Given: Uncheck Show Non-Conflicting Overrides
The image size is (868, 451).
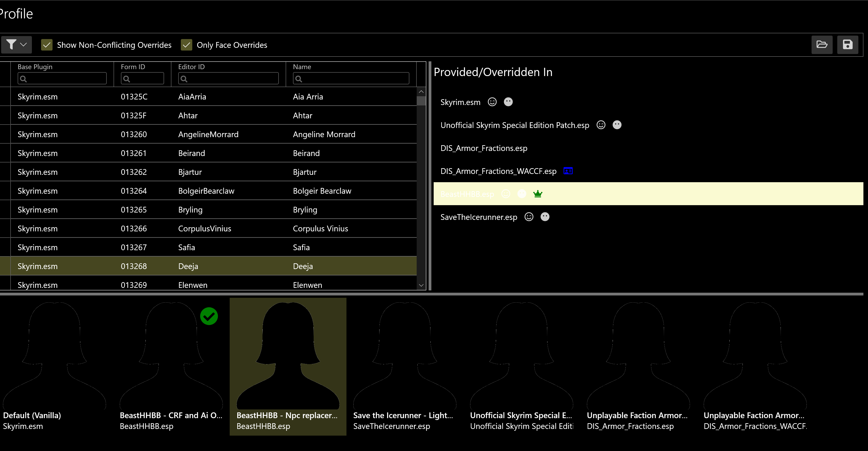Looking at the screenshot, I should click(47, 45).
